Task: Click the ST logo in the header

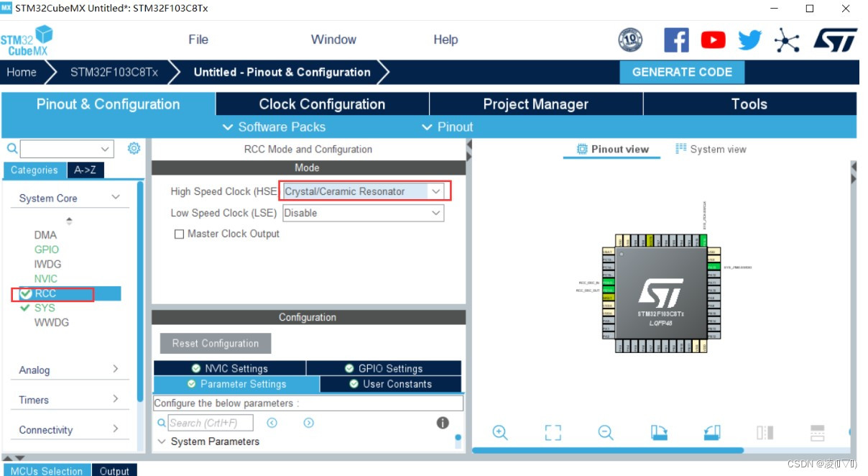Action: point(835,40)
